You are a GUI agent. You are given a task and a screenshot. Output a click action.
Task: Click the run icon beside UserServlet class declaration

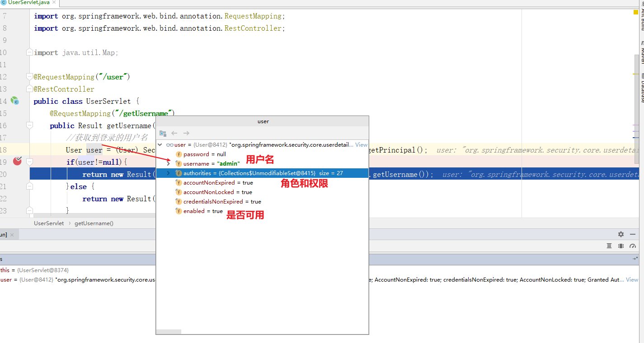[x=15, y=101]
